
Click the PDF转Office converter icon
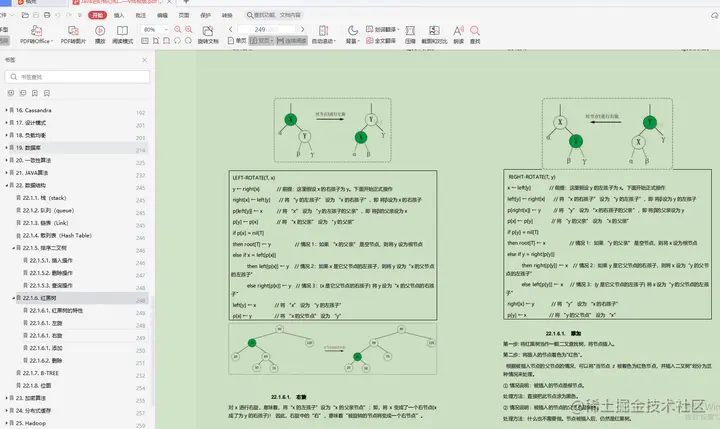tap(36, 31)
